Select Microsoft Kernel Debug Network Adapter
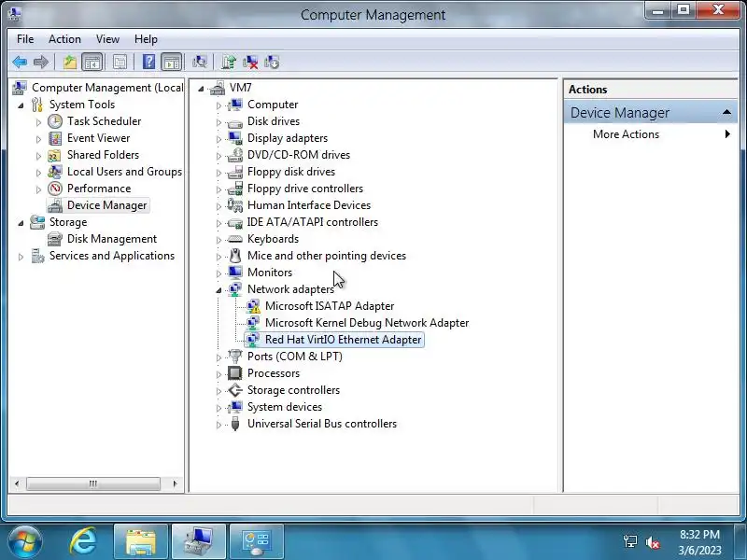Image resolution: width=747 pixels, height=560 pixels. click(x=367, y=323)
